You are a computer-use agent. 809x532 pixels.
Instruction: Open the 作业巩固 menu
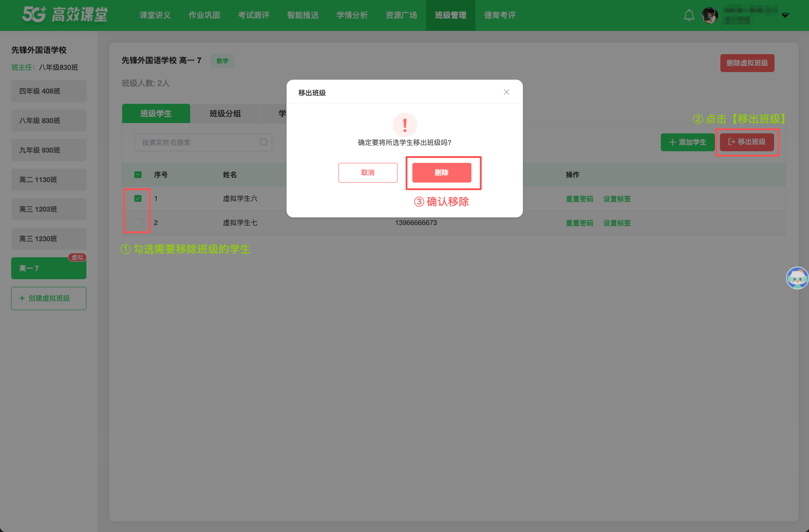204,15
